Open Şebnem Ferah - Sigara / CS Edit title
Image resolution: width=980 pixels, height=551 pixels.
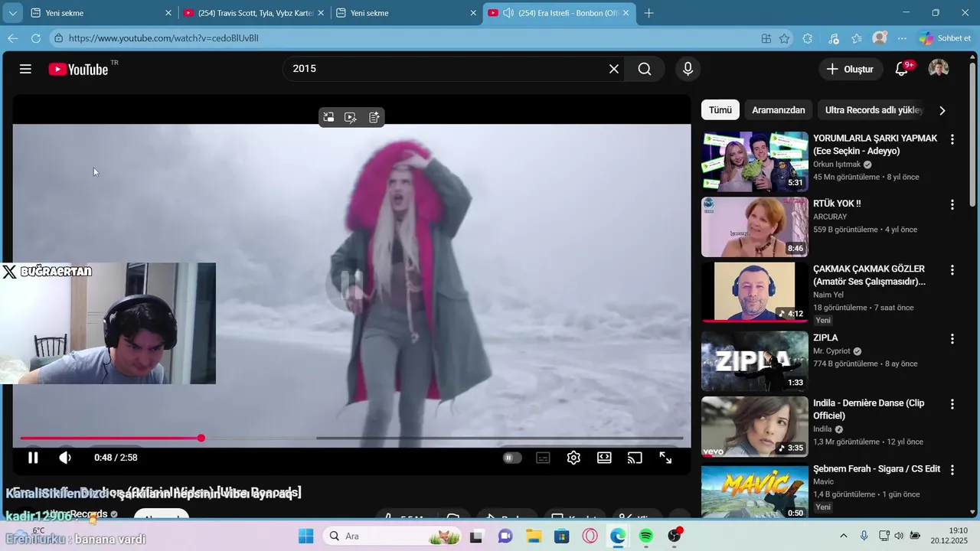pyautogui.click(x=877, y=468)
